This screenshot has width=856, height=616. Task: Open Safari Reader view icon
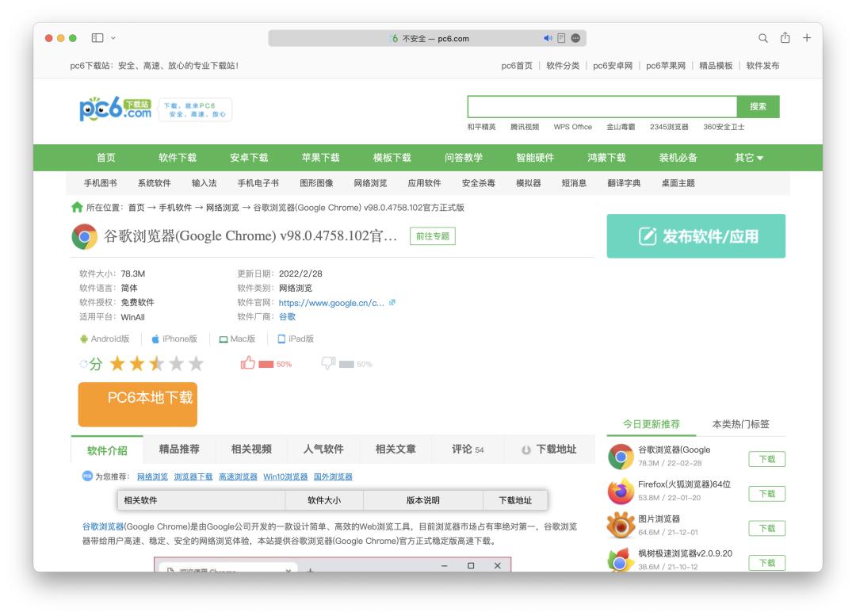tap(561, 38)
